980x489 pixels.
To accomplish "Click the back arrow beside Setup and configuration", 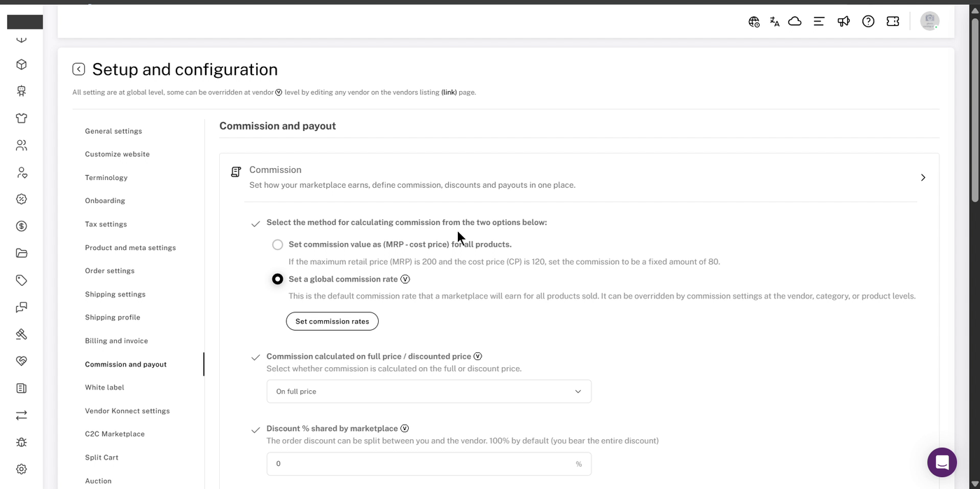I will tap(78, 69).
